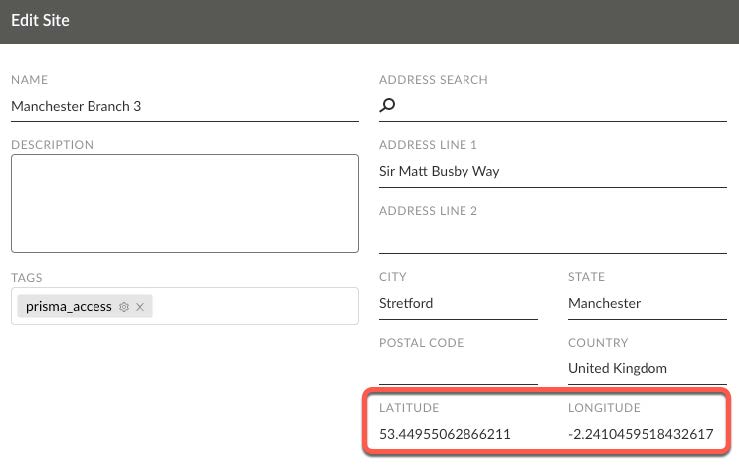Click the empty Address Line 2 field
The width and height of the screenshot is (739, 475).
click(552, 238)
